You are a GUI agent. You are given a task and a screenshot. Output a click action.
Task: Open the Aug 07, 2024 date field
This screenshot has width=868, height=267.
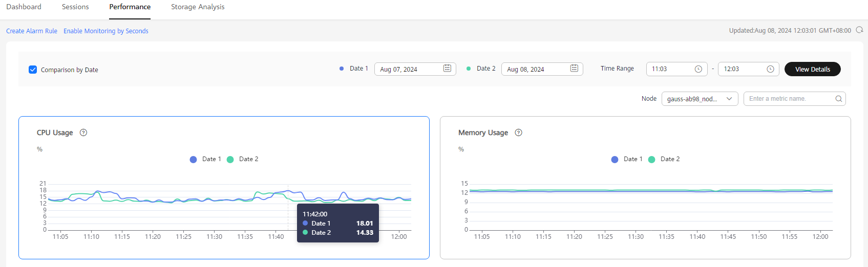(x=415, y=69)
